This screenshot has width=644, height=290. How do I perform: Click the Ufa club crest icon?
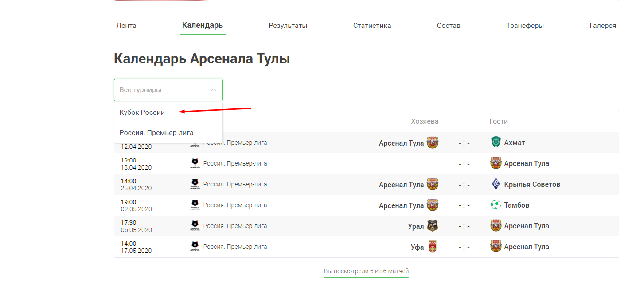(432, 247)
